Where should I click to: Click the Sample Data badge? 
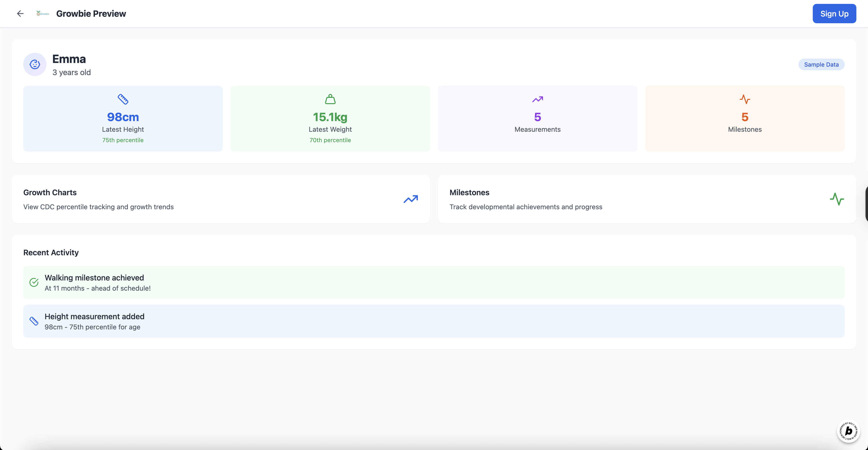pos(821,64)
